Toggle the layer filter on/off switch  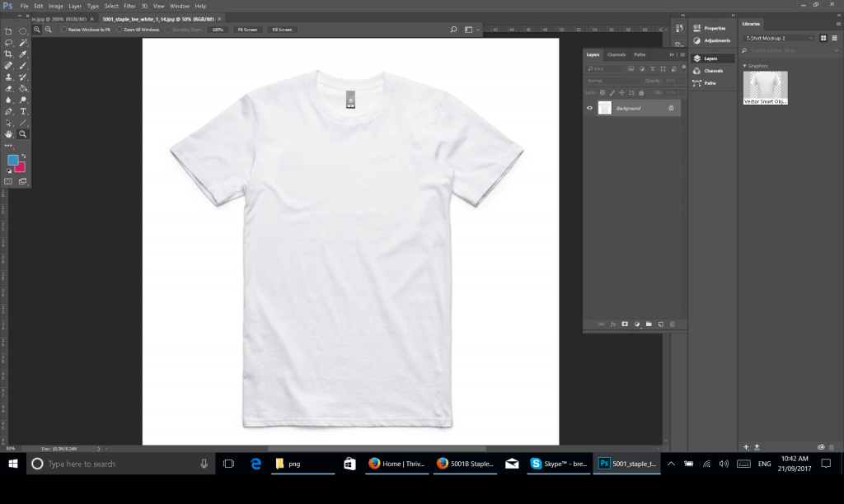point(683,68)
